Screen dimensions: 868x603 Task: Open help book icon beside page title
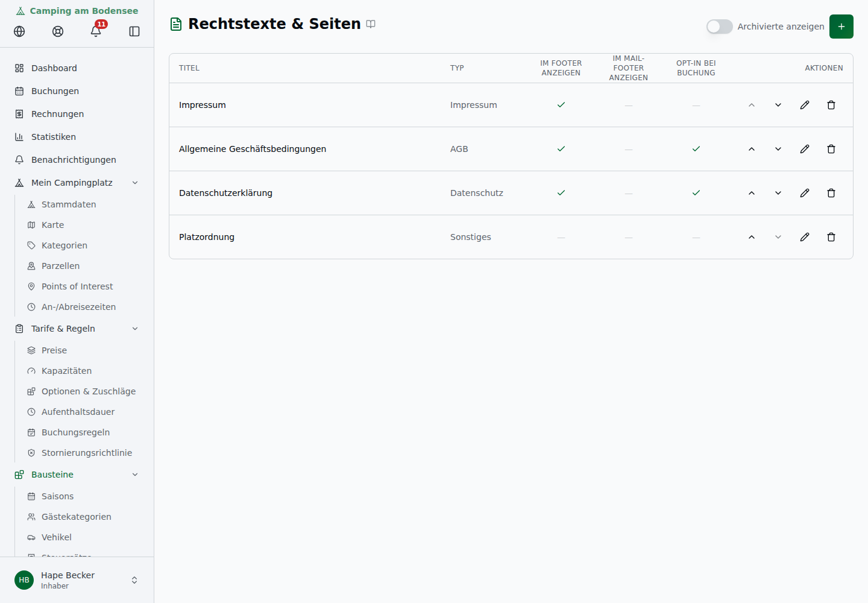(371, 24)
